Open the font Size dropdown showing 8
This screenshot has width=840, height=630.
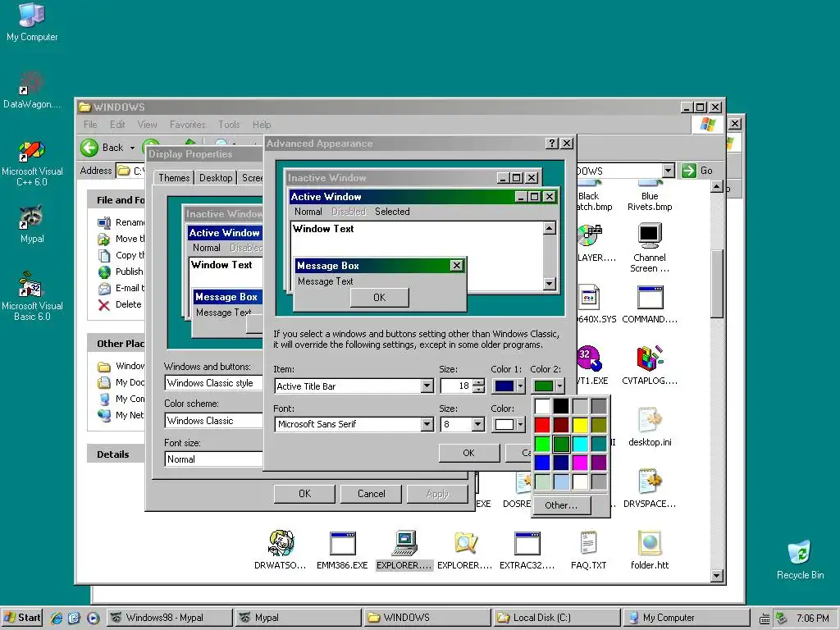(x=478, y=424)
